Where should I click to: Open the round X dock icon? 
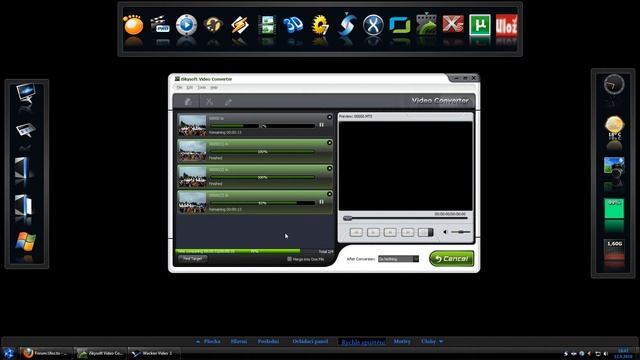(373, 25)
